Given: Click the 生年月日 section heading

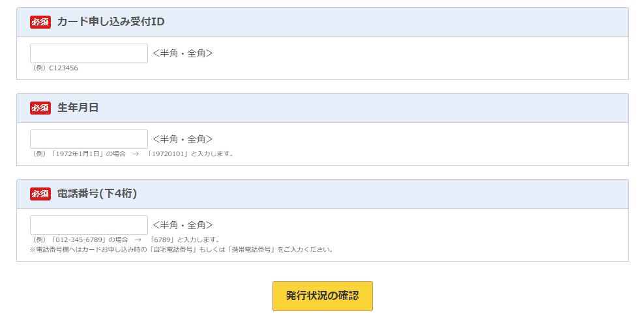Looking at the screenshot, I should click(x=78, y=108).
